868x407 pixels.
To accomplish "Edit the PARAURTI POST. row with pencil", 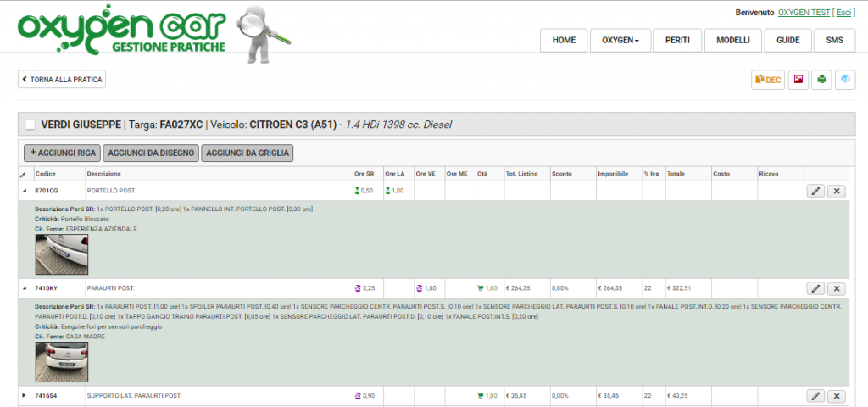I will click(x=815, y=288).
